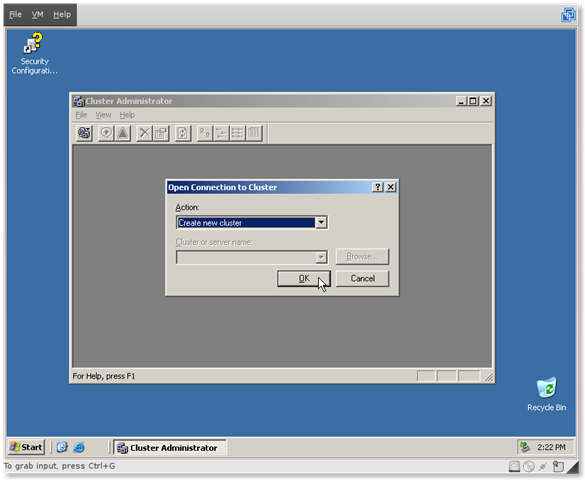Click the network adapter icon in VM bar

click(543, 466)
